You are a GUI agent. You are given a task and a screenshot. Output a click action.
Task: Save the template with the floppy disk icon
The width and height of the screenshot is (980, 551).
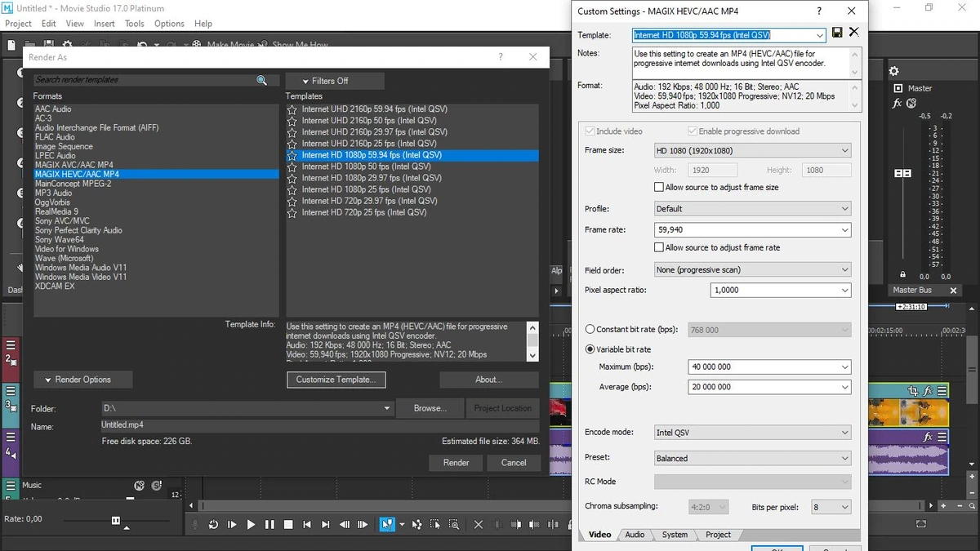click(x=837, y=33)
